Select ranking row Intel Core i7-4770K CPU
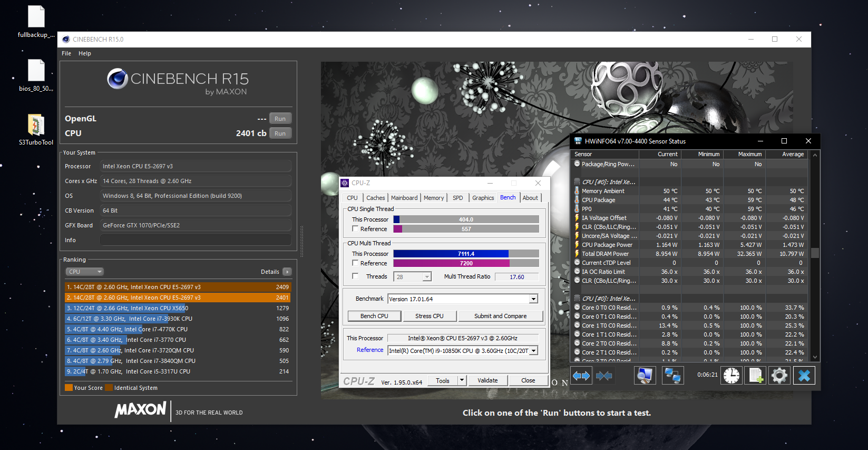Viewport: 868px width, 450px height. [178, 329]
